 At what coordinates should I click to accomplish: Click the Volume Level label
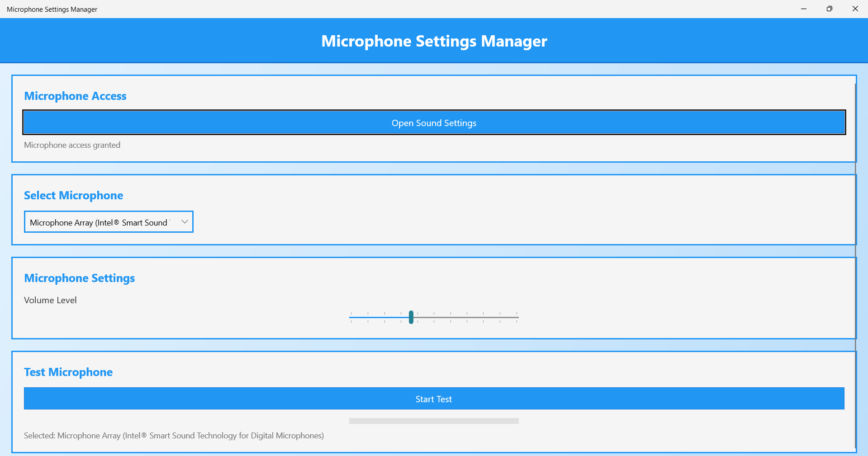(50, 300)
